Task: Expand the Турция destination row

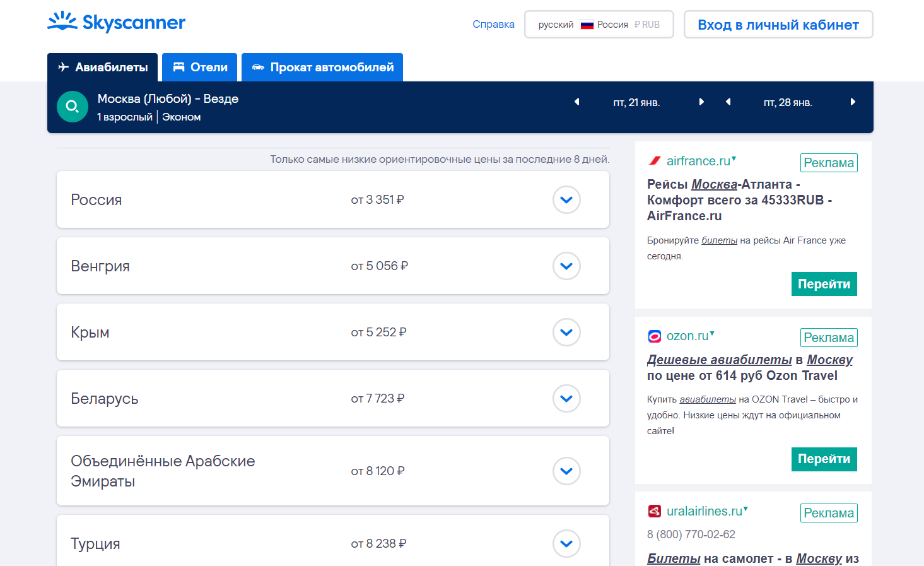Action: point(566,543)
